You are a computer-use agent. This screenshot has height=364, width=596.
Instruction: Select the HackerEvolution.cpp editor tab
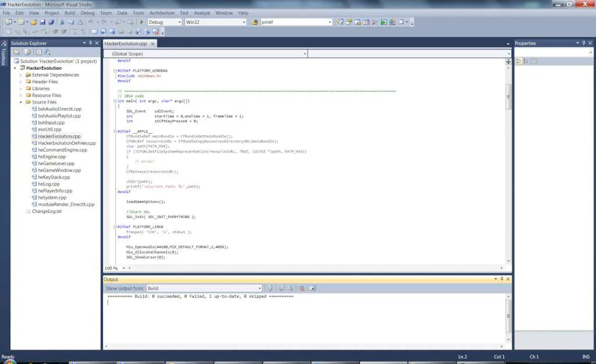pyautogui.click(x=126, y=44)
